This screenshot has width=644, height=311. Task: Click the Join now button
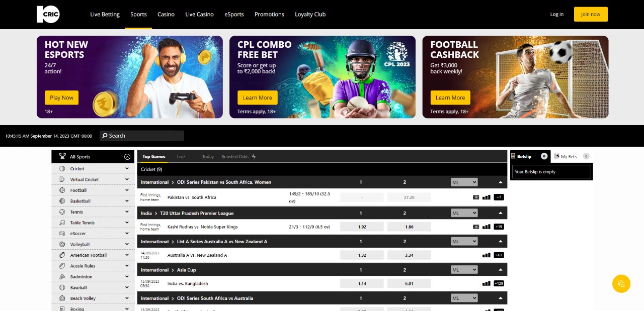tap(591, 14)
